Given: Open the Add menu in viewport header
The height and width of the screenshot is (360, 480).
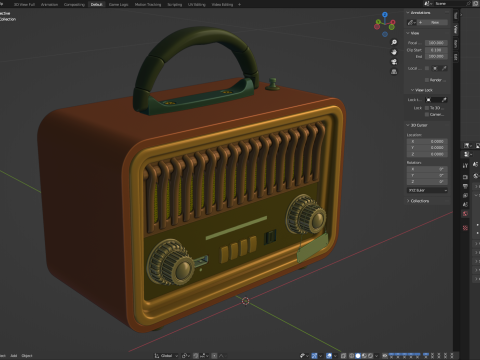Looking at the screenshot, I should click(x=14, y=356).
